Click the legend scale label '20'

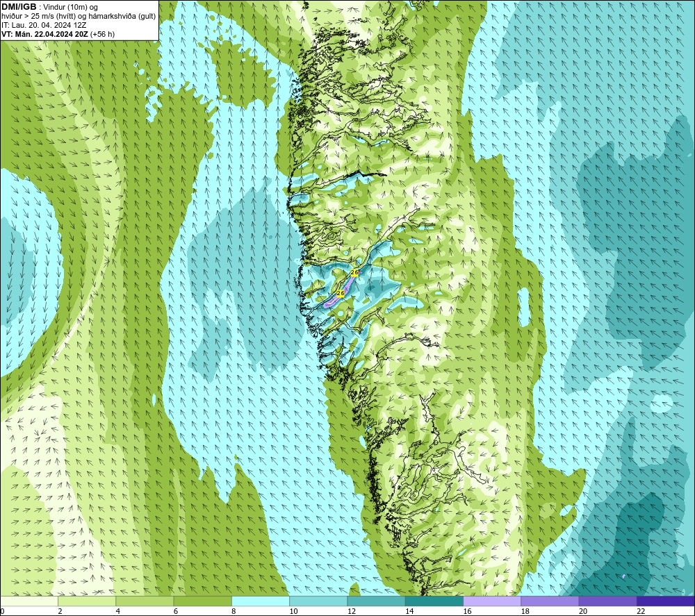tap(583, 611)
